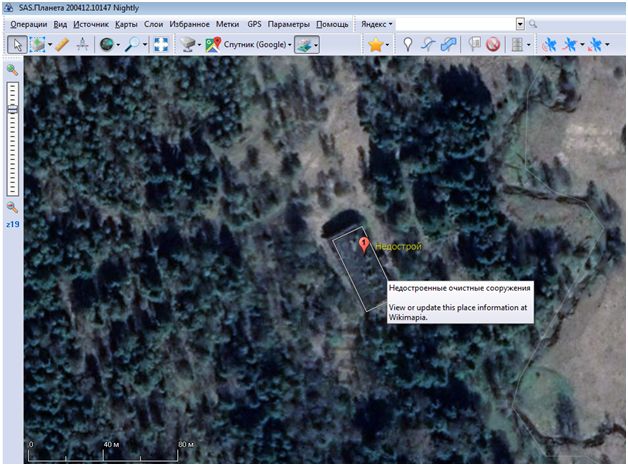Expand the favorites star dropdown arrow

[x=387, y=44]
